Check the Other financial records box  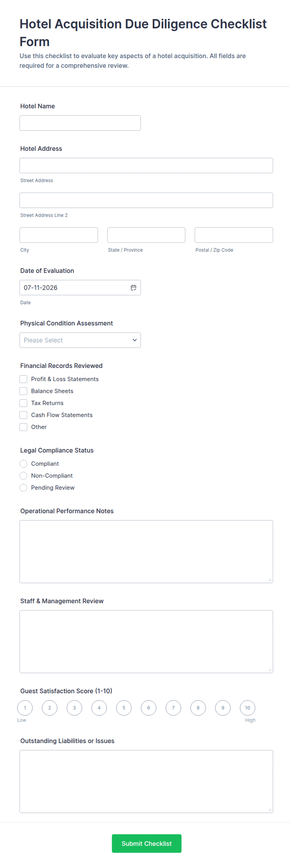pos(23,427)
